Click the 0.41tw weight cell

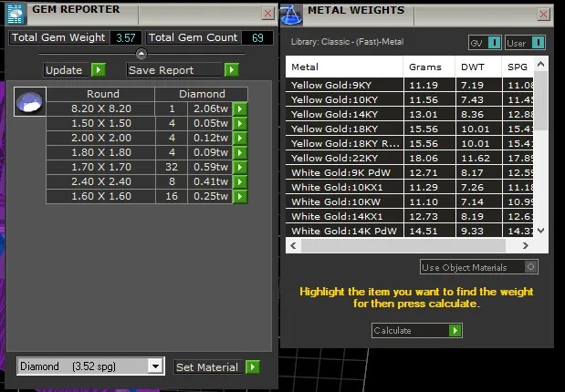[210, 181]
